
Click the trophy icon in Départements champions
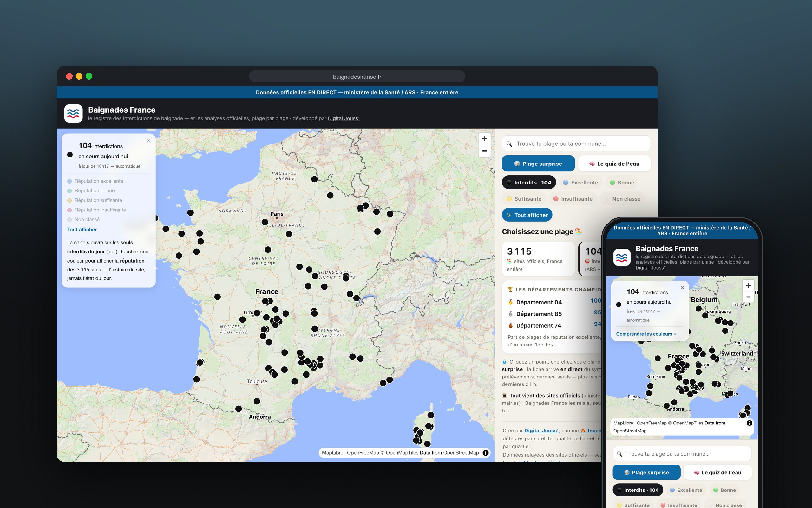[510, 289]
